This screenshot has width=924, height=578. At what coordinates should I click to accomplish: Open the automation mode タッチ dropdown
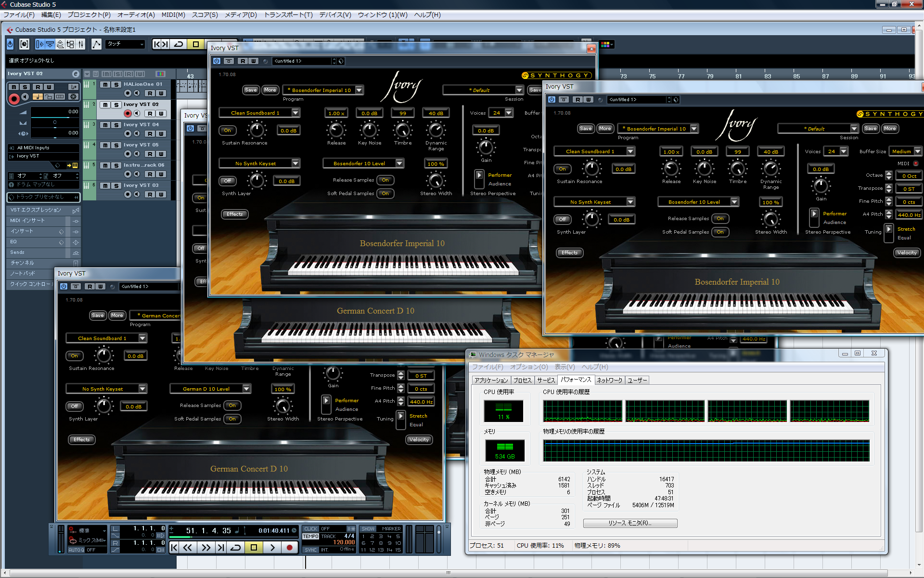(126, 44)
